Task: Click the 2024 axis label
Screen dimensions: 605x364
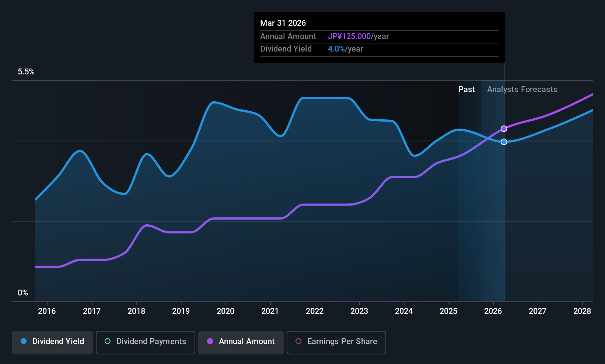Action: [404, 311]
